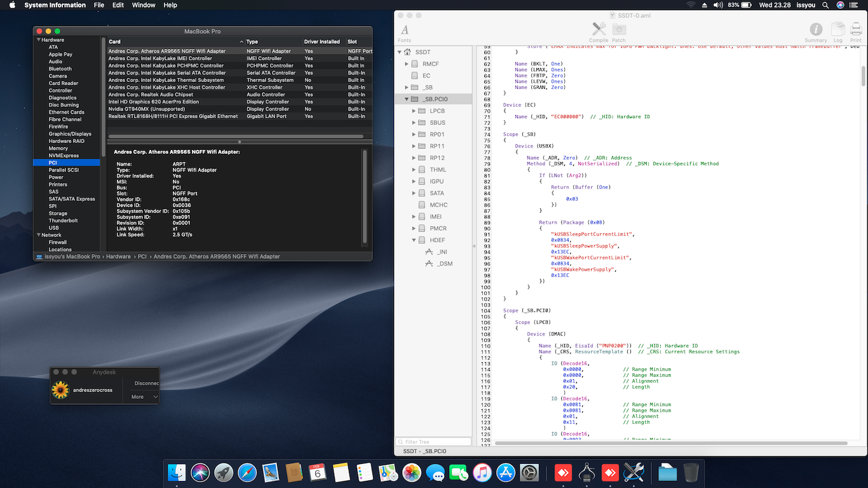Screen dimensions: 868x488
Task: Open the System Information app menu
Action: [55, 5]
